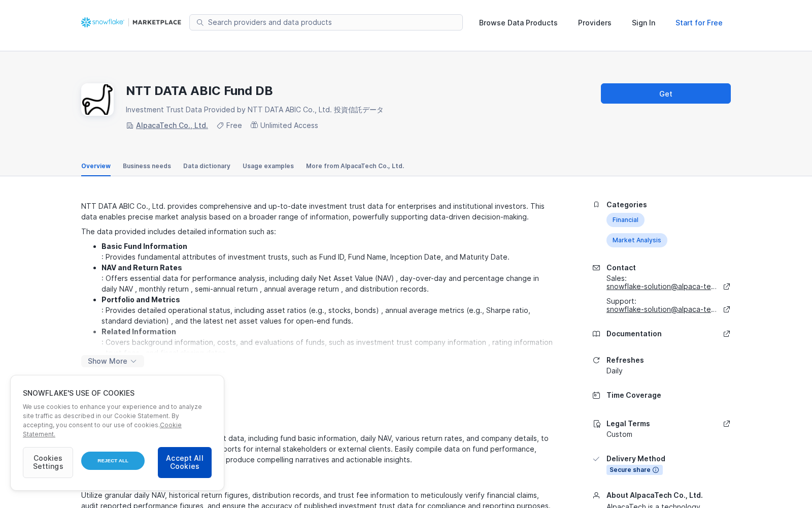Open the Providers page
The width and height of the screenshot is (812, 508).
(x=595, y=23)
